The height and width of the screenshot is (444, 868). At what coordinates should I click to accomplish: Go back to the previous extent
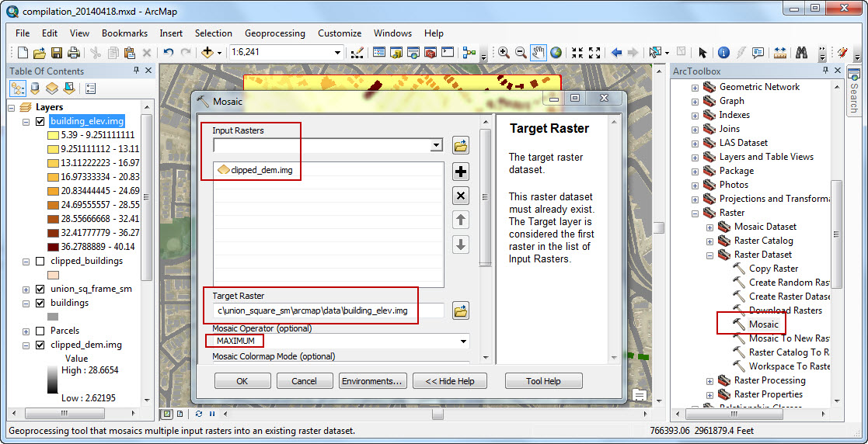click(x=617, y=53)
